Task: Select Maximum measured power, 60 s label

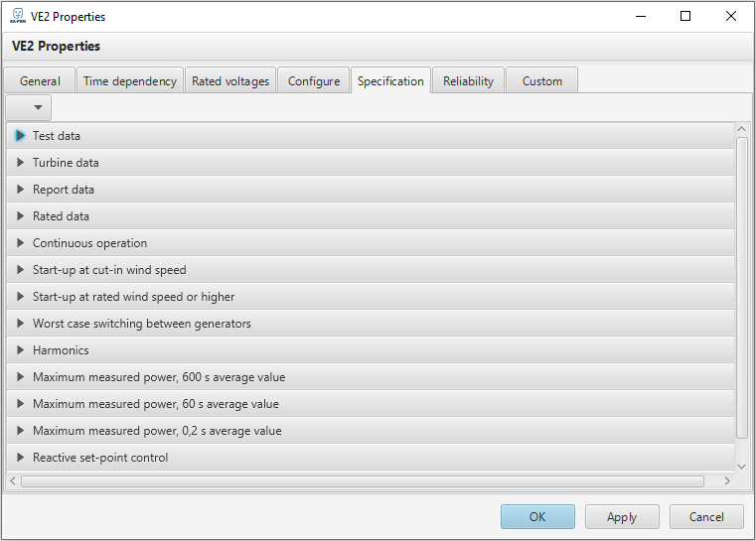Action: click(156, 404)
